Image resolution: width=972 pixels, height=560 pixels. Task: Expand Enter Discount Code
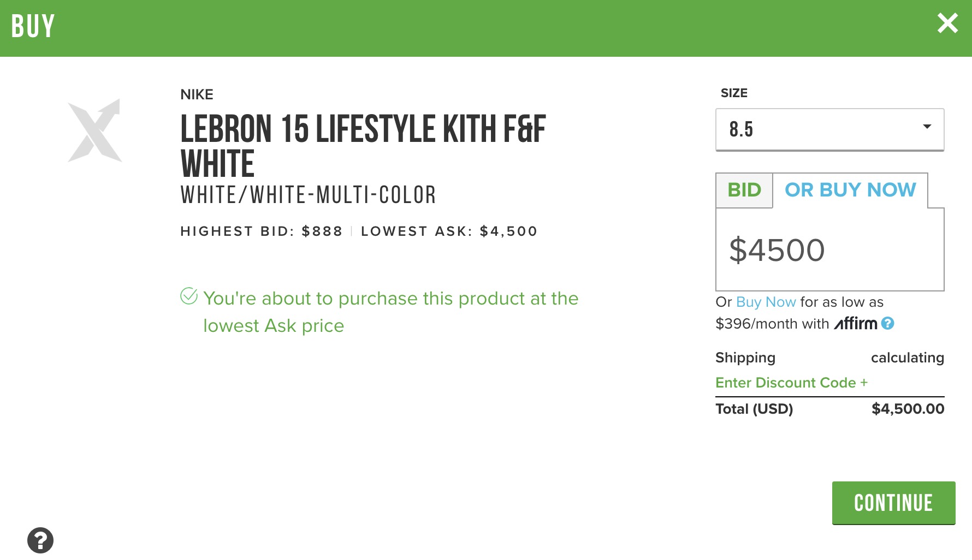pos(791,383)
